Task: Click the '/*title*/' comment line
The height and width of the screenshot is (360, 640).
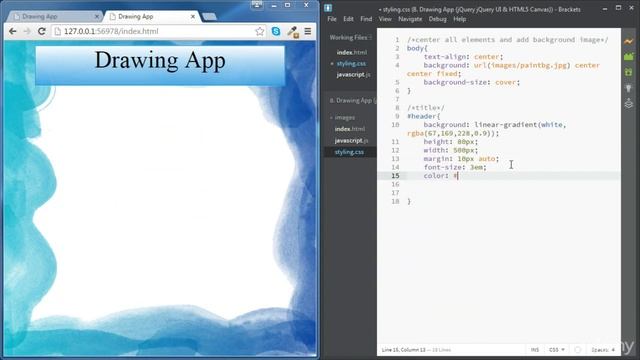Action: tap(425, 108)
